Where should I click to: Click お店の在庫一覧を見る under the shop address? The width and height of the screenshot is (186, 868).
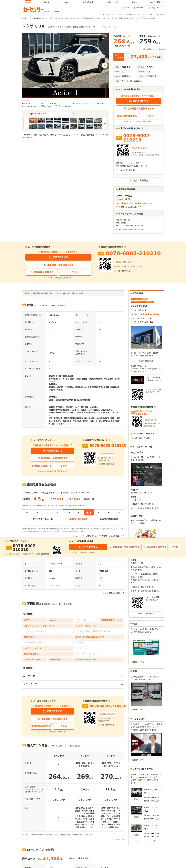(127, 171)
